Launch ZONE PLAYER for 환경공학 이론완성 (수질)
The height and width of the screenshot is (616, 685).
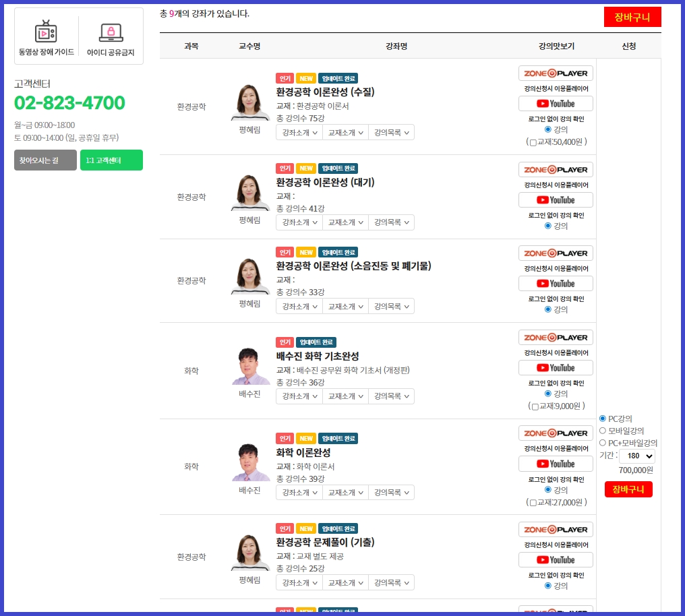pos(556,73)
